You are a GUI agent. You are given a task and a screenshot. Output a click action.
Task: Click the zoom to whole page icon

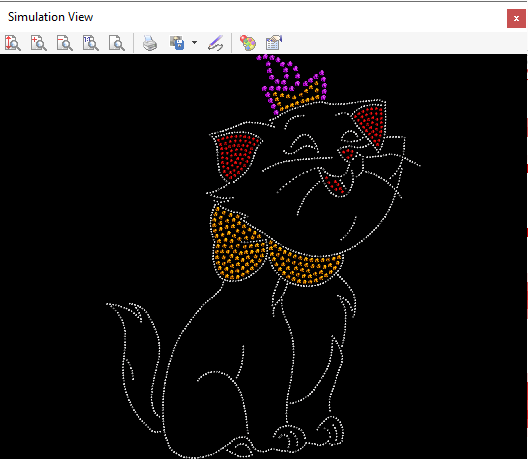pyautogui.click(x=117, y=43)
